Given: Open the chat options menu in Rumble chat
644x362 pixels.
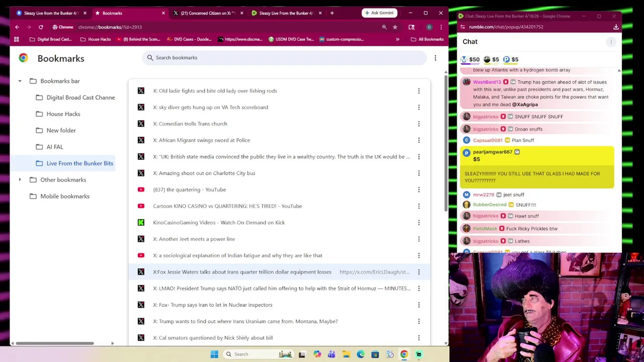Looking at the screenshot, I should pyautogui.click(x=611, y=42).
